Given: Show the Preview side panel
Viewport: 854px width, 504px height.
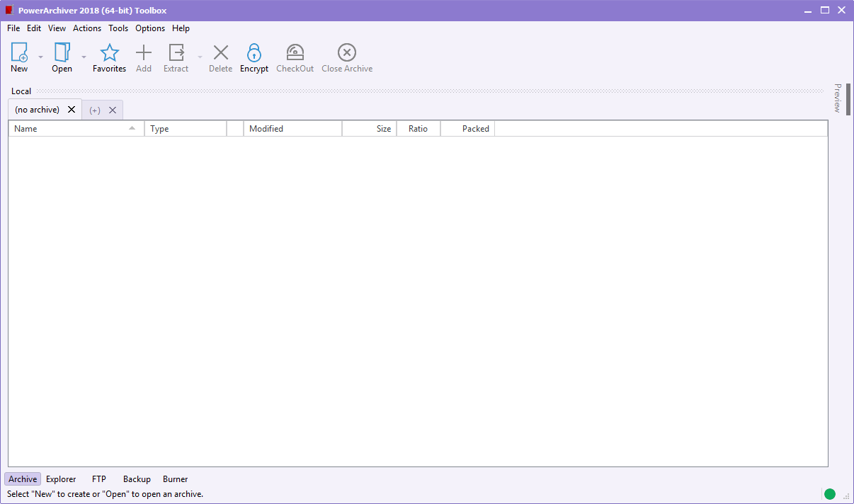Looking at the screenshot, I should tap(837, 98).
